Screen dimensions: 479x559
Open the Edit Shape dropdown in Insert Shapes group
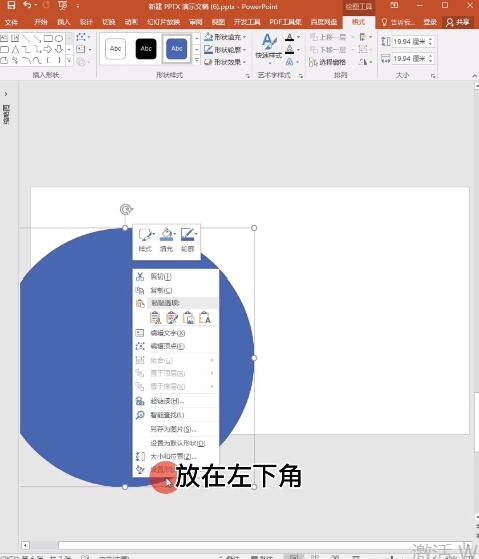click(x=83, y=37)
